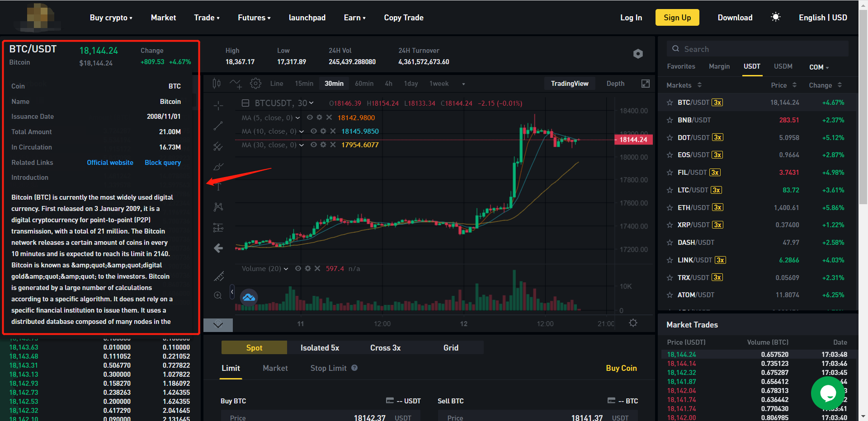Open MA 5 indicator settings gear
This screenshot has width=868, height=421.
tap(319, 117)
